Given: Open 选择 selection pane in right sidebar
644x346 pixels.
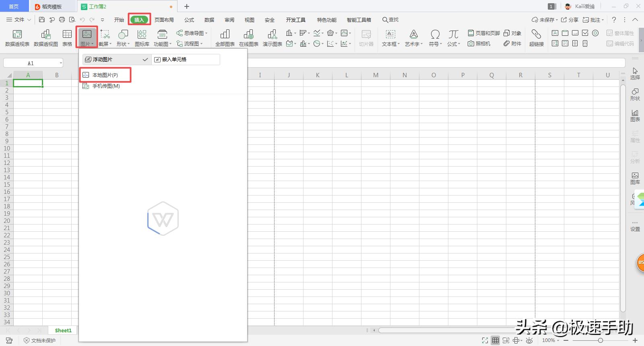Looking at the screenshot, I should click(635, 74).
